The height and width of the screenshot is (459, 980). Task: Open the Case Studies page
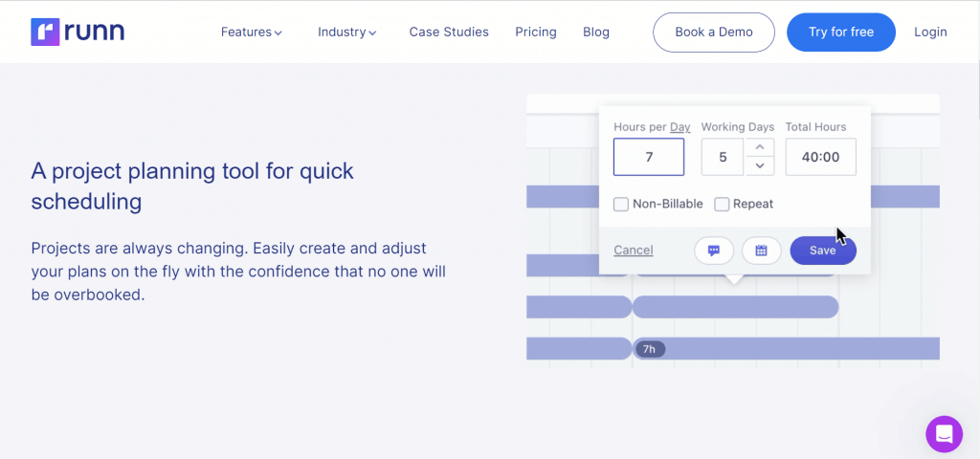(449, 32)
